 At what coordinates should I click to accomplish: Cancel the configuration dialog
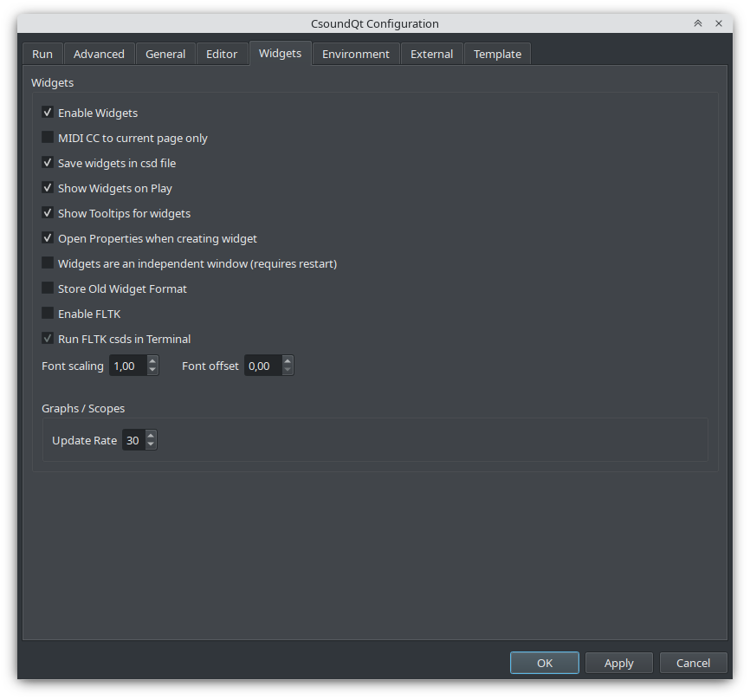693,663
